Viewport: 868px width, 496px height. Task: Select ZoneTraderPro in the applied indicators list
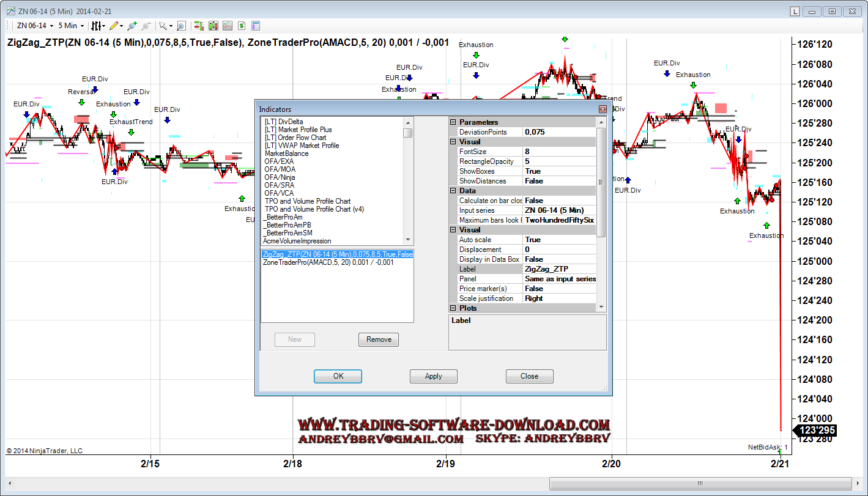328,262
